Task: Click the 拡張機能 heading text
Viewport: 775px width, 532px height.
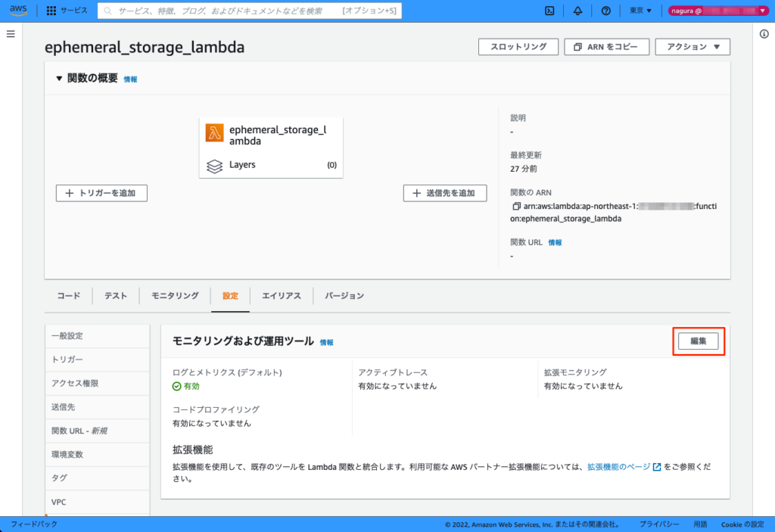Action: [x=193, y=450]
